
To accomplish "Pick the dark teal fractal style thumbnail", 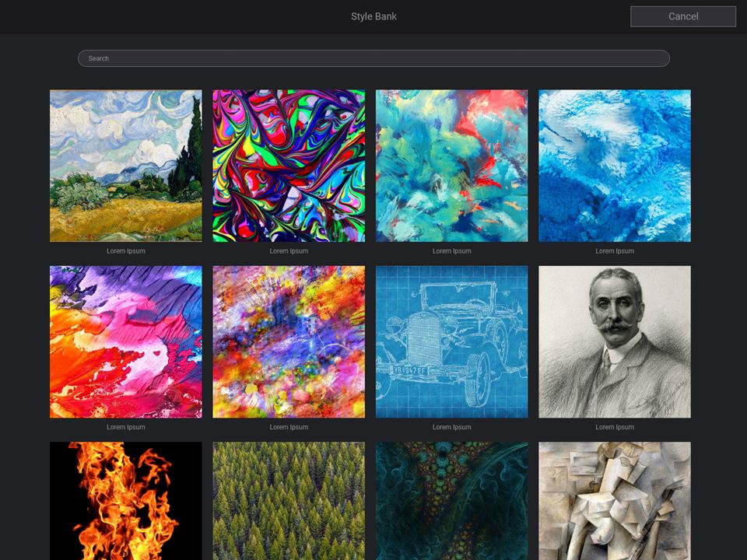I will (x=451, y=501).
